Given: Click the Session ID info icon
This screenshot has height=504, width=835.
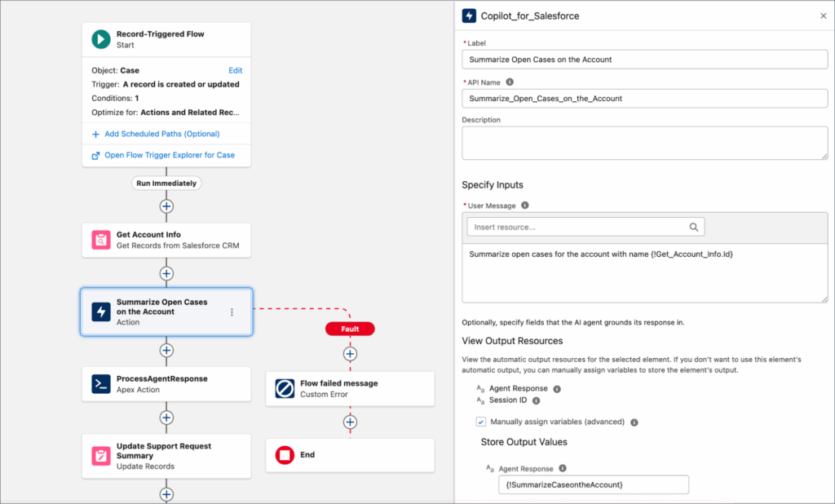Looking at the screenshot, I should click(537, 400).
